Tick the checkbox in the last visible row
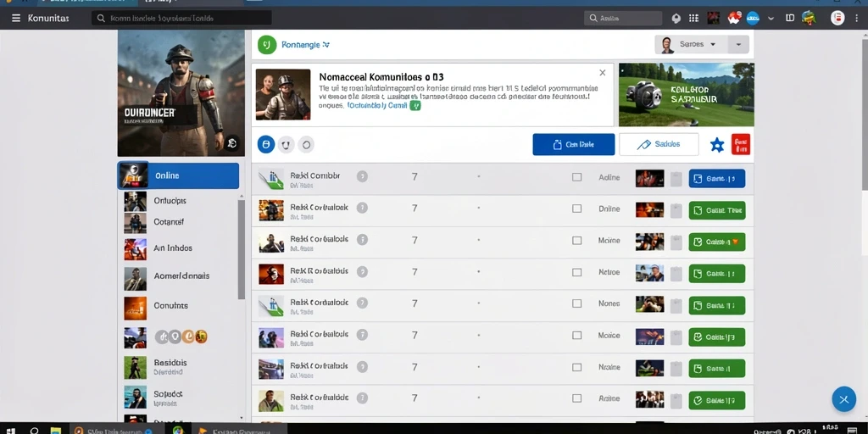The image size is (868, 434). [x=576, y=398]
